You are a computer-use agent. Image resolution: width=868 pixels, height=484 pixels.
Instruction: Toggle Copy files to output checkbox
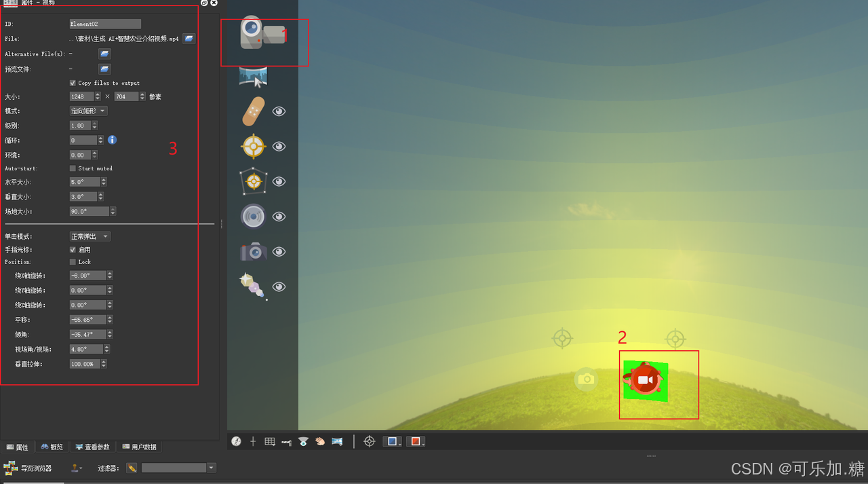pyautogui.click(x=73, y=83)
